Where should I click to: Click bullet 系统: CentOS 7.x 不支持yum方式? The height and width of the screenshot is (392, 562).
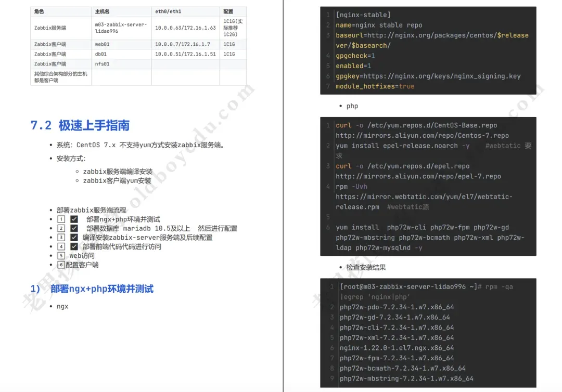tap(140, 145)
